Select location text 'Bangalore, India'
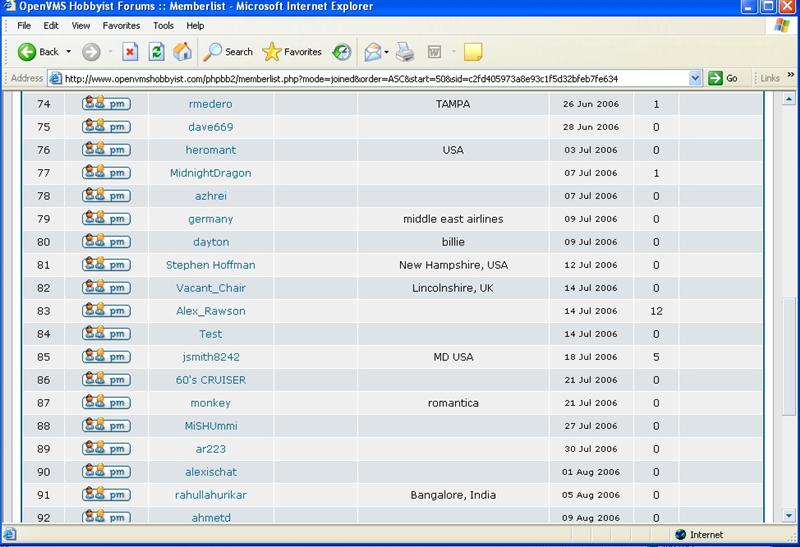The width and height of the screenshot is (800, 547). pos(453,495)
